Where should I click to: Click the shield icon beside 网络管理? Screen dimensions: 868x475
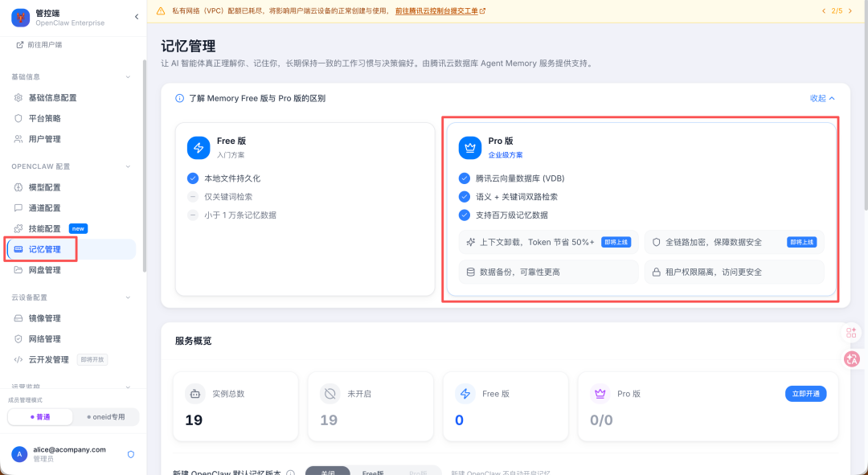[18, 339]
